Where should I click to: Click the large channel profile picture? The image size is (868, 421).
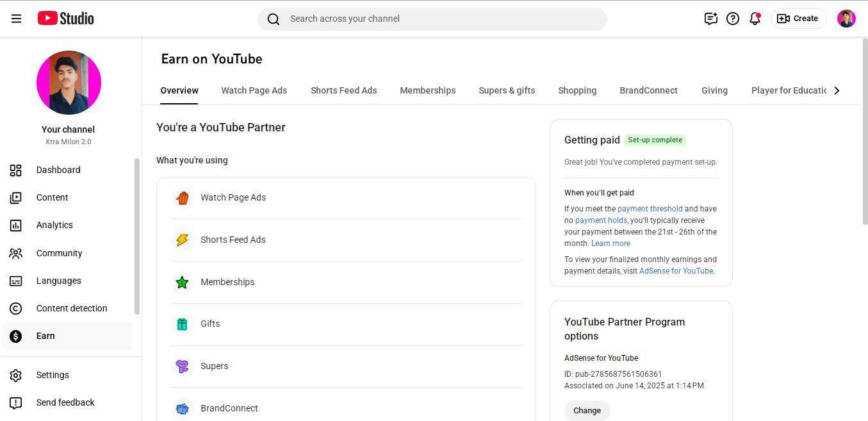[69, 83]
